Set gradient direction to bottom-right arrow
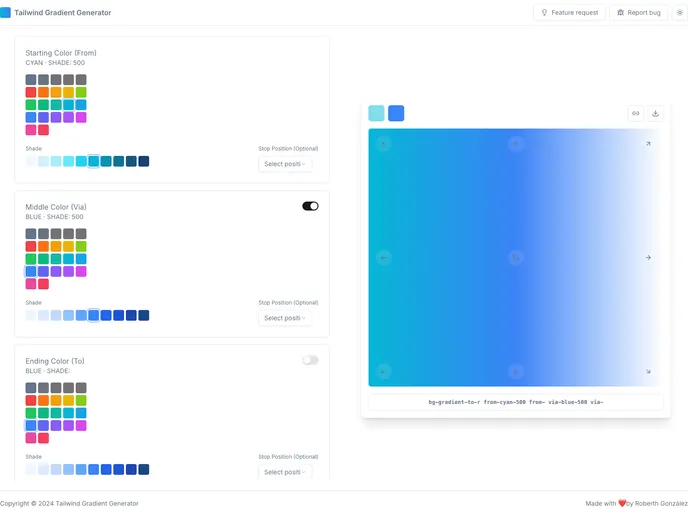The height and width of the screenshot is (512, 688). [648, 371]
